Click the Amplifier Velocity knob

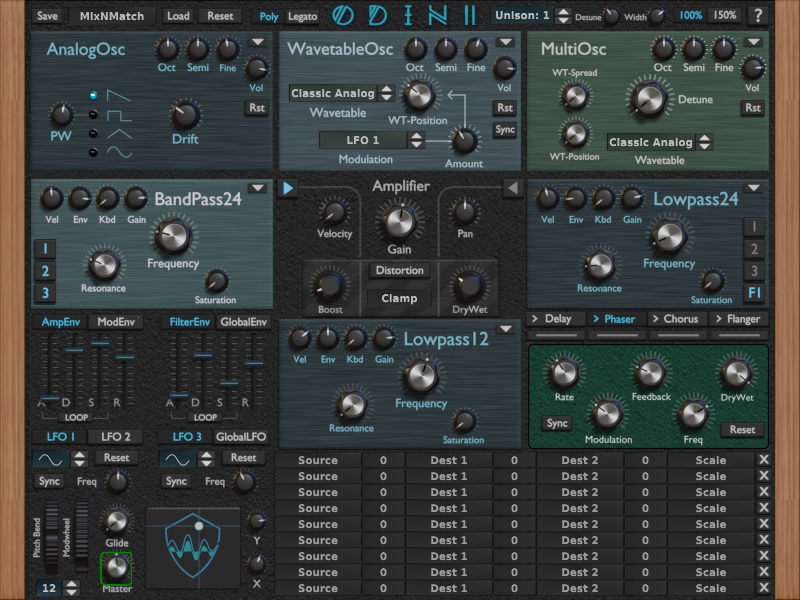click(334, 212)
